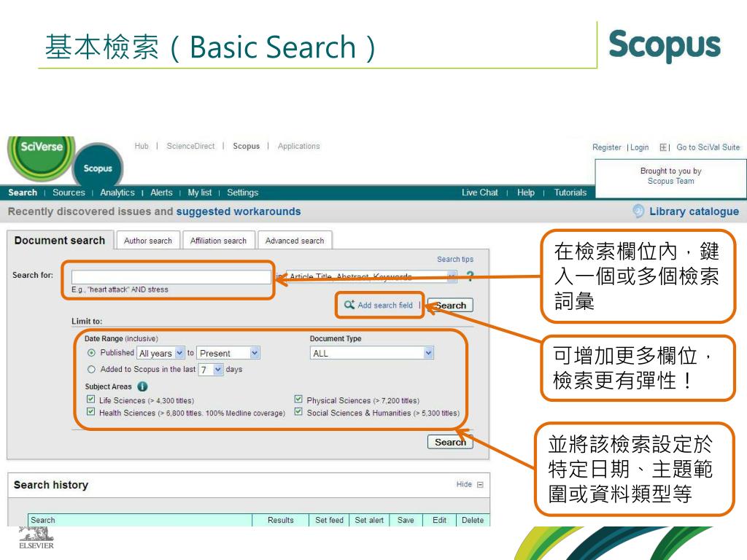Open the All years dropdown
This screenshot has width=747, height=560.
[x=160, y=353]
